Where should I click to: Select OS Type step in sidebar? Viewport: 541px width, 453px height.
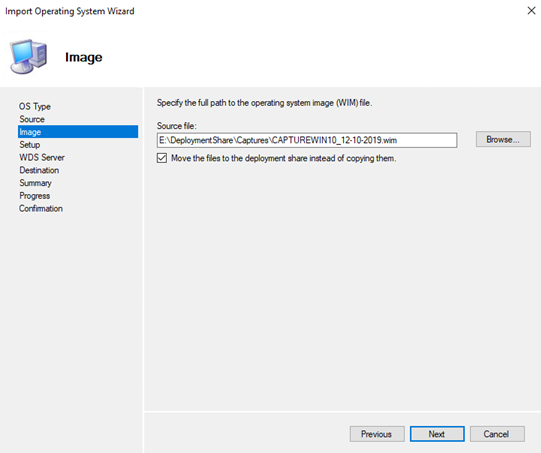click(x=35, y=106)
